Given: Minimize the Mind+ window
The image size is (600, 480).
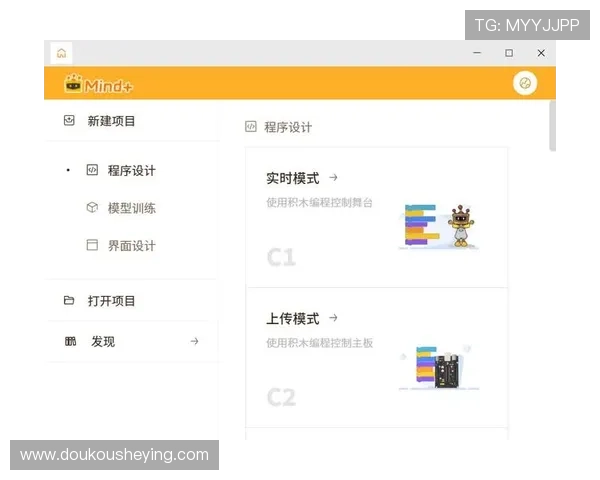Looking at the screenshot, I should pyautogui.click(x=477, y=53).
